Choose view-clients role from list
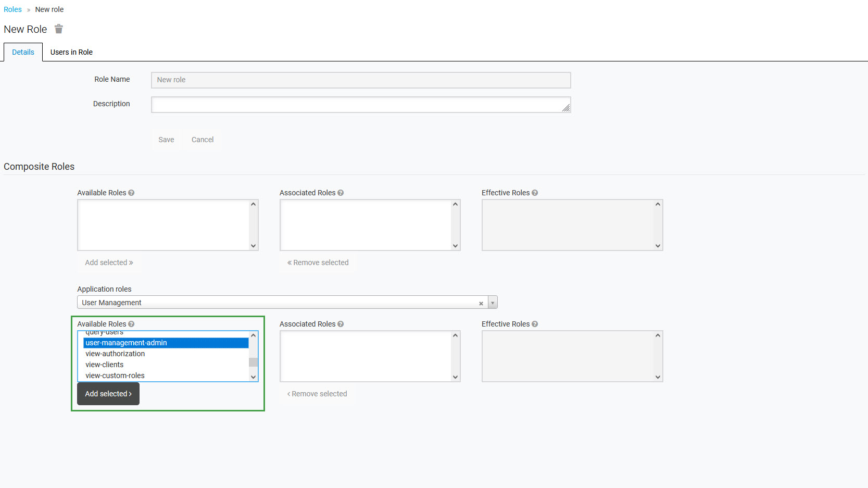This screenshot has height=488, width=868. click(x=105, y=365)
